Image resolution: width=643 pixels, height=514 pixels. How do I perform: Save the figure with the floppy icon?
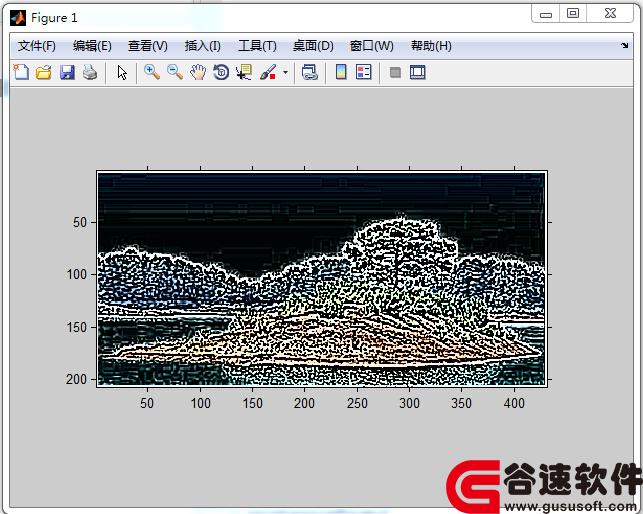pyautogui.click(x=67, y=73)
